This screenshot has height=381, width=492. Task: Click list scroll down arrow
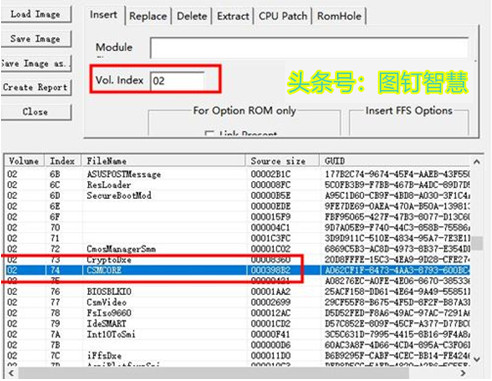477,359
